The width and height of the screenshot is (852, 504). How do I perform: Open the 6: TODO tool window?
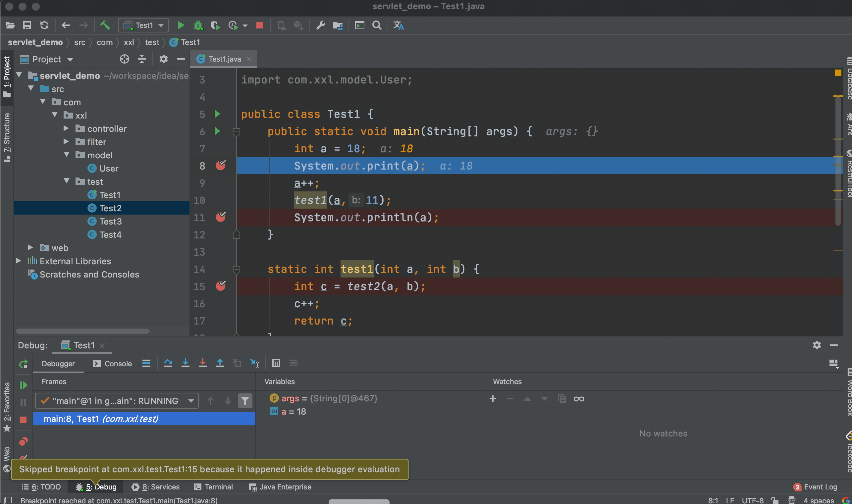[x=41, y=487]
